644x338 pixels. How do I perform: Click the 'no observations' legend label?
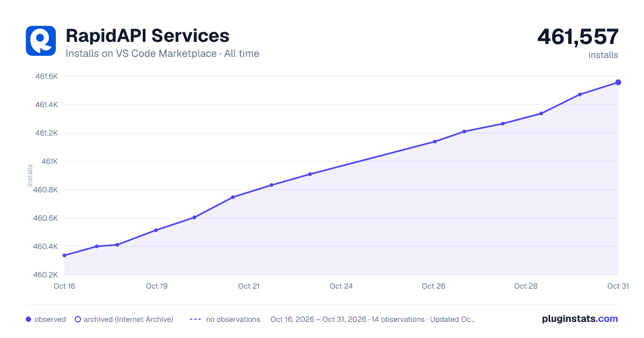coord(233,319)
